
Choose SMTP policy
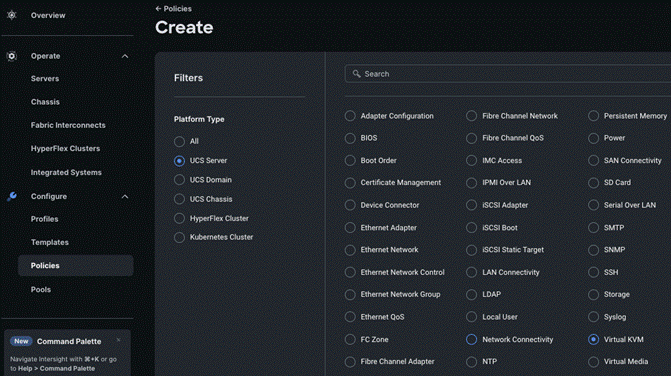coord(593,228)
